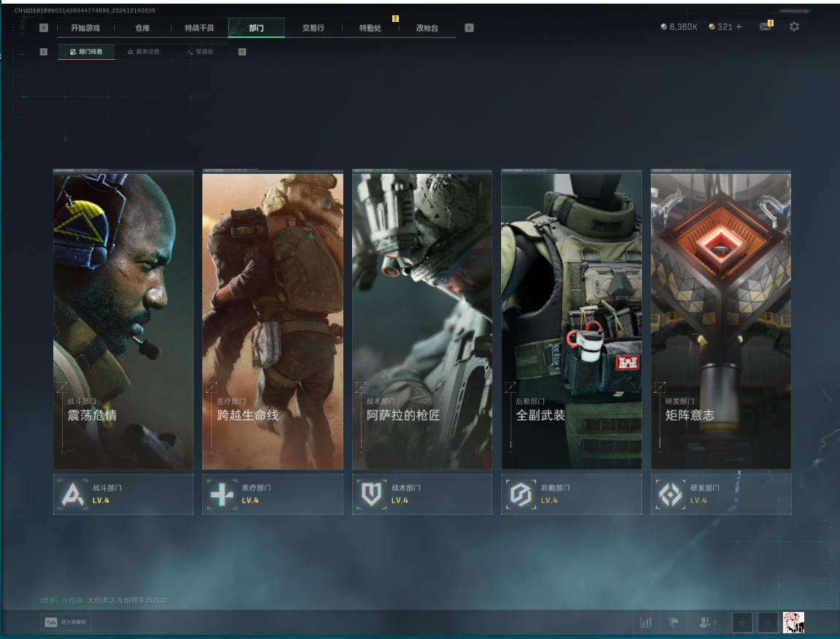This screenshot has height=639, width=840.
Task: Click the 研发部门 level label below card
Action: [698, 501]
